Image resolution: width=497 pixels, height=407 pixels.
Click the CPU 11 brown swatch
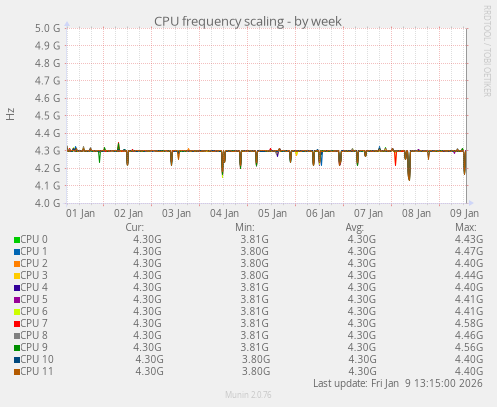point(17,372)
